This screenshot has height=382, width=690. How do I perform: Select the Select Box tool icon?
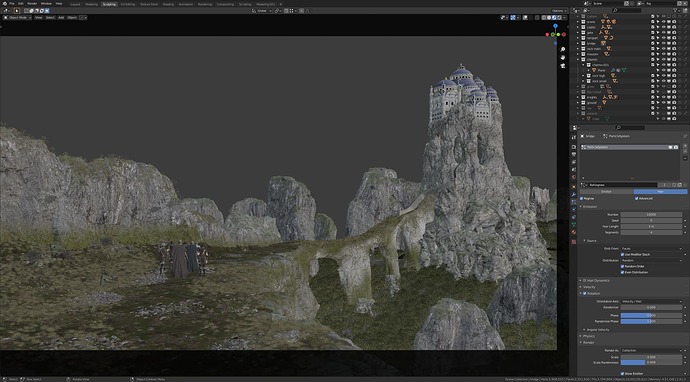(x=17, y=11)
